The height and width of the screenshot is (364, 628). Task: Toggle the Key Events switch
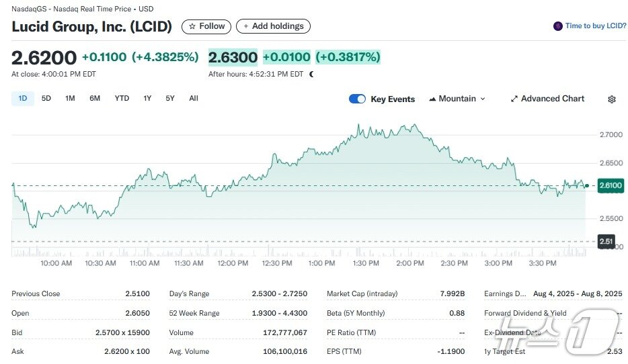[x=357, y=99]
